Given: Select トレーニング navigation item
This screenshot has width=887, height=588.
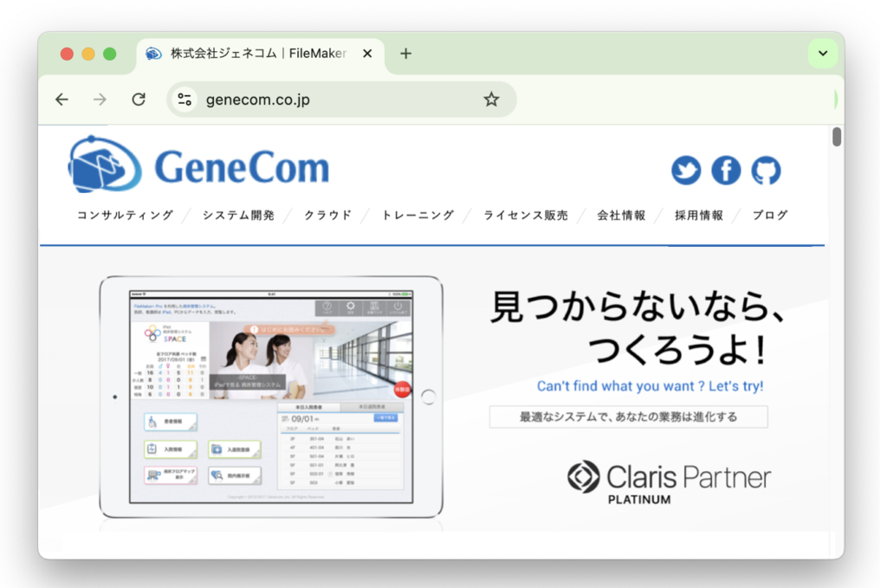Looking at the screenshot, I should click(418, 216).
